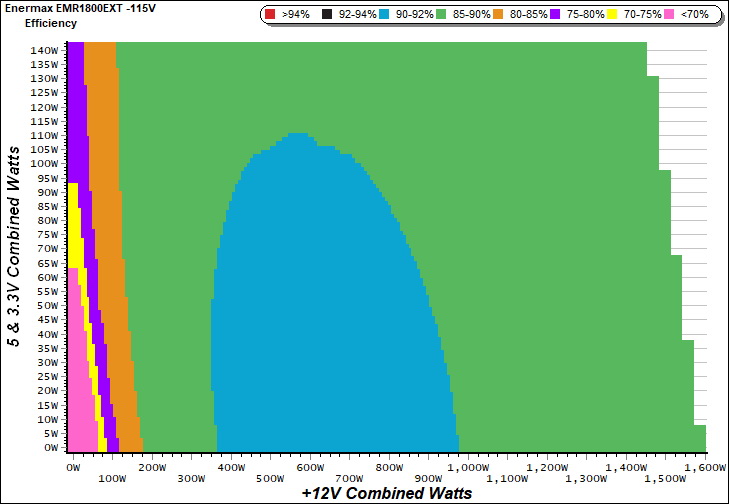Click the 1,000W x-axis tick label

[466, 467]
